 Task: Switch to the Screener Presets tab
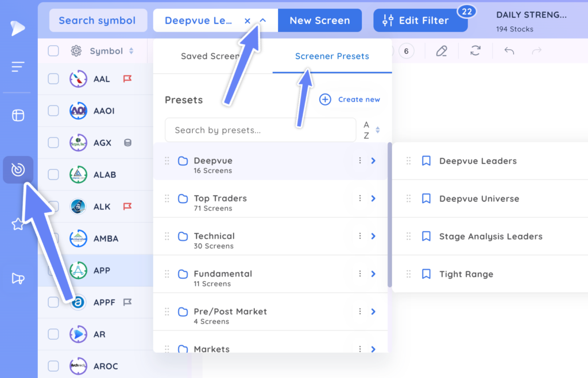[332, 56]
